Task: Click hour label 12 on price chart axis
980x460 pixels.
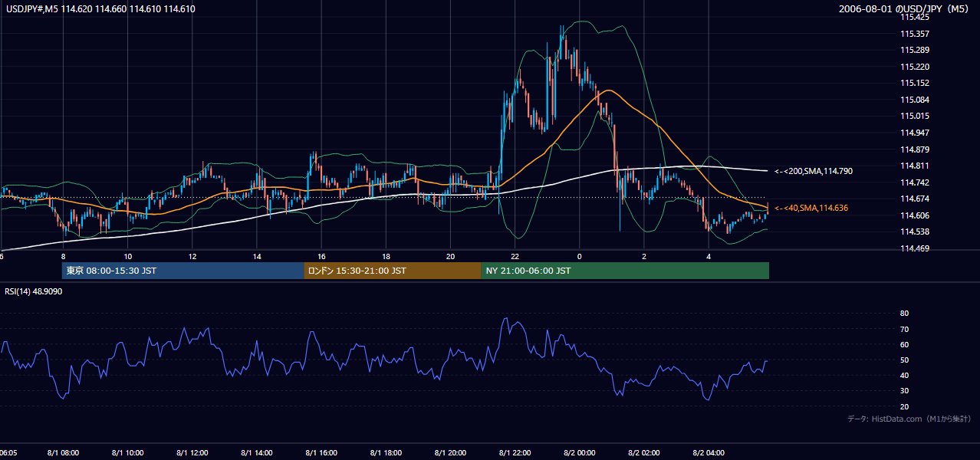Action: pos(192,256)
